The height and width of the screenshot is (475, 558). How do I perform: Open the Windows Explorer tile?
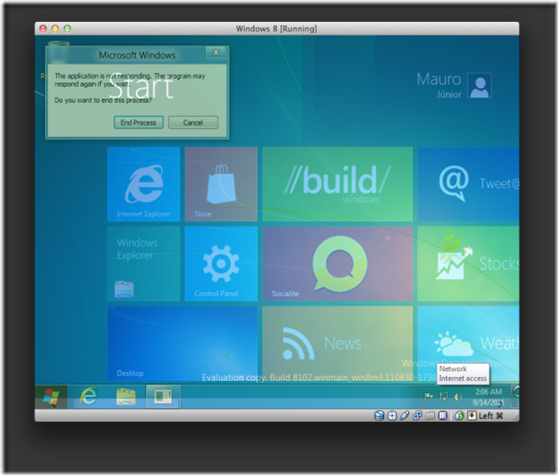[143, 264]
